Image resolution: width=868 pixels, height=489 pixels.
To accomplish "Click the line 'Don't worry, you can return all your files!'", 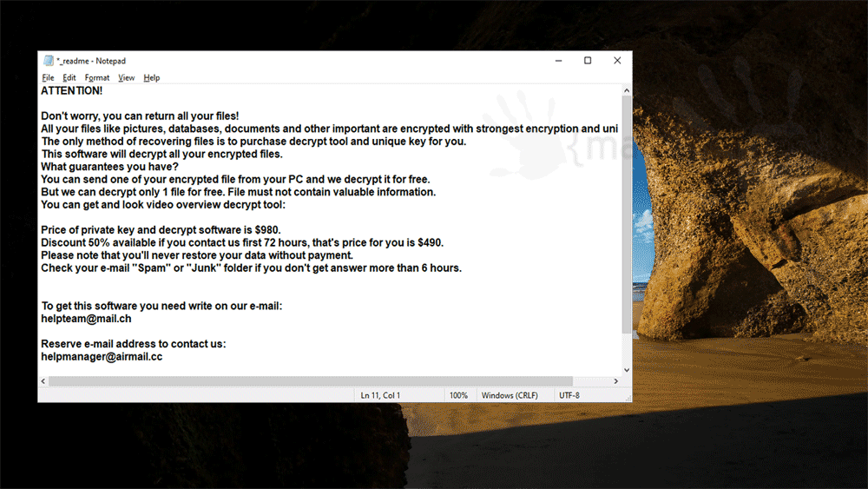I will [140, 116].
